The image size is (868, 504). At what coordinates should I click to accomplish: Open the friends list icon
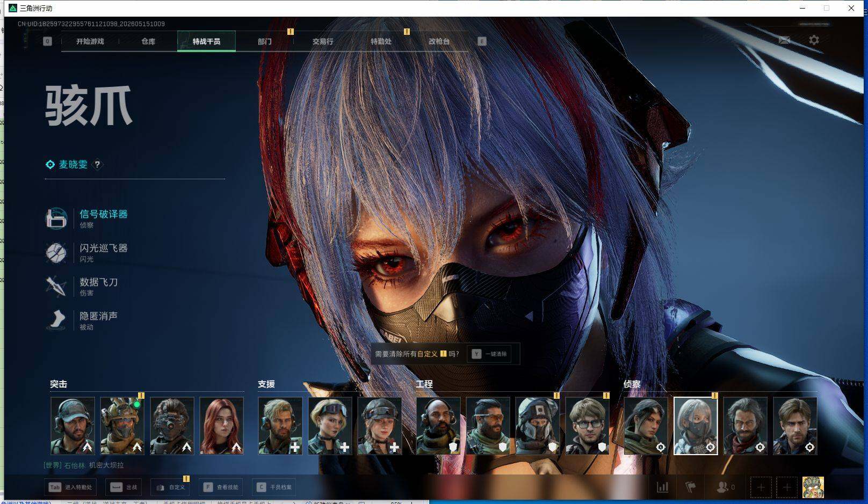tap(725, 487)
